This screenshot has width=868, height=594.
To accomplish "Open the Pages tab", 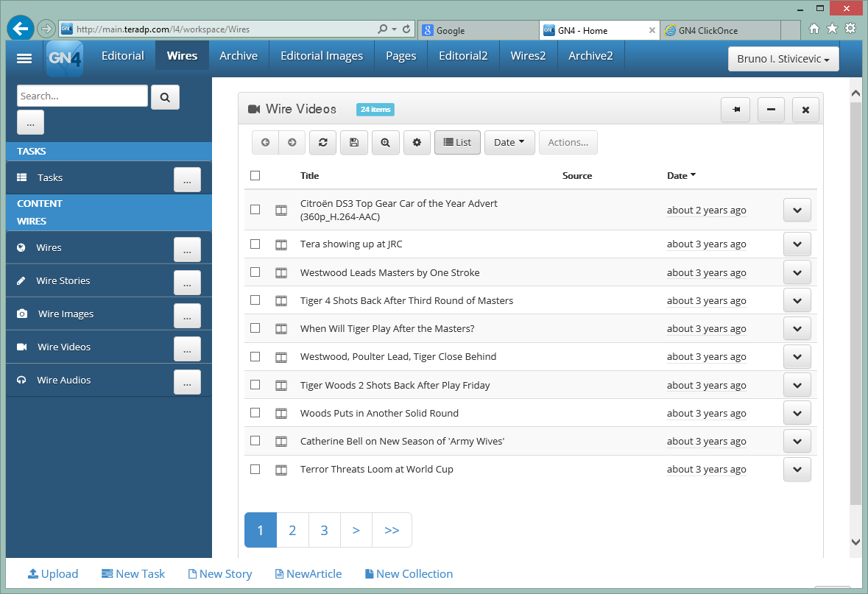I will tap(401, 56).
